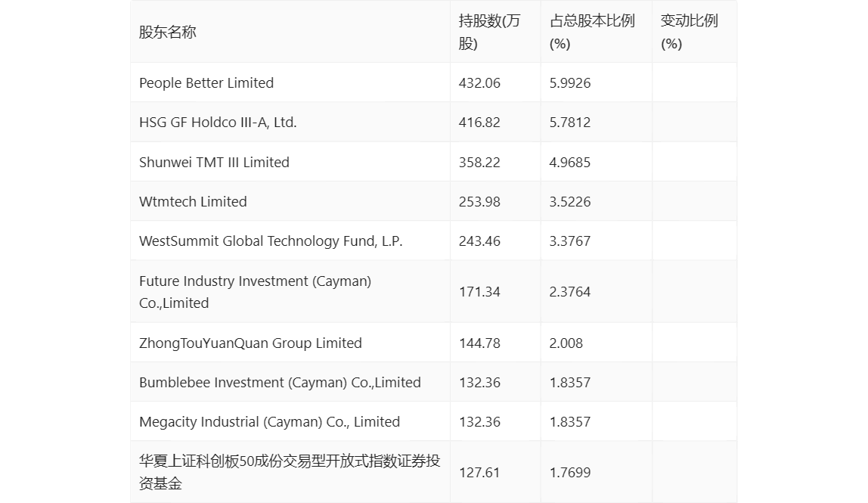The image size is (868, 503).
Task: Click the 占总股本比例(%) column header
Action: click(x=592, y=33)
